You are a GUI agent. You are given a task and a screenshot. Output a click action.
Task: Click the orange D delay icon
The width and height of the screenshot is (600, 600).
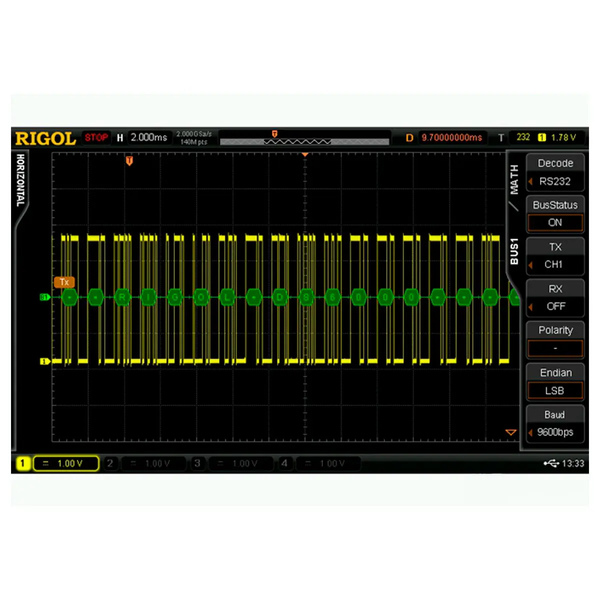(409, 137)
